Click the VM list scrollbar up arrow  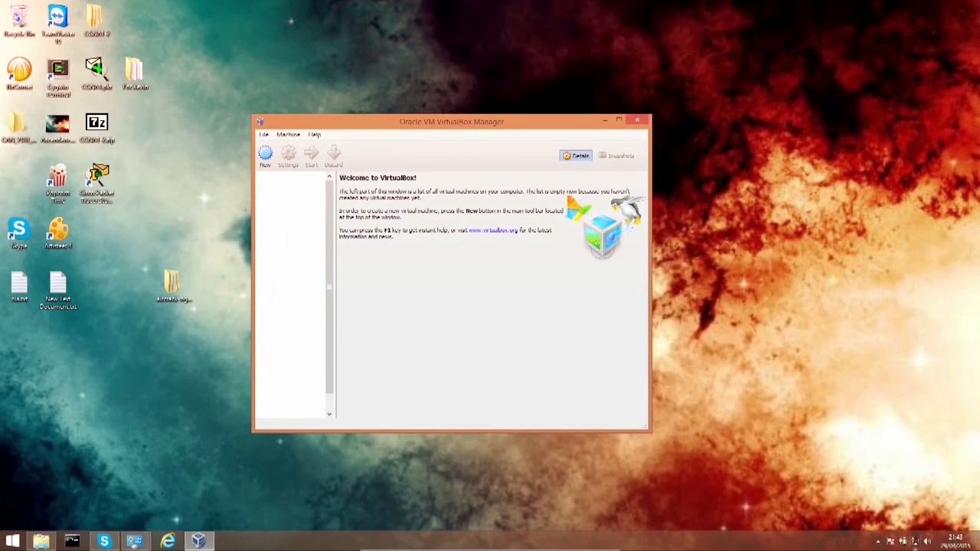tap(329, 178)
